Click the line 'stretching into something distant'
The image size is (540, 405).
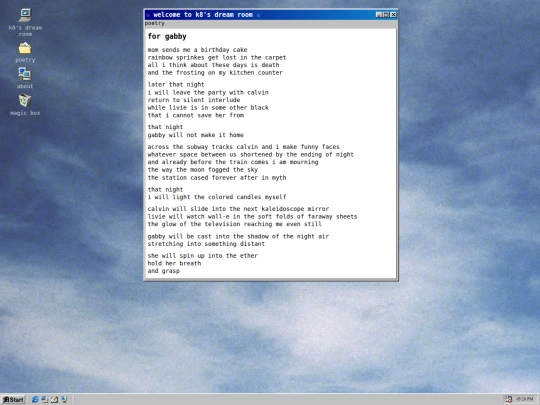click(x=206, y=244)
